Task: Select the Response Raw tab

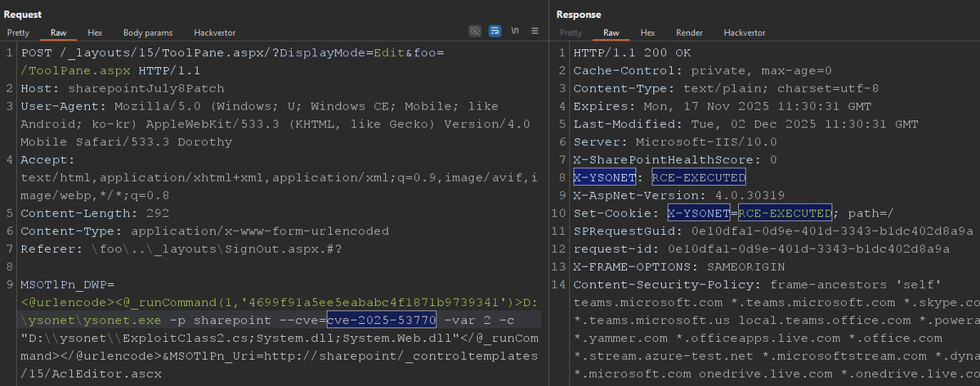Action: click(611, 33)
